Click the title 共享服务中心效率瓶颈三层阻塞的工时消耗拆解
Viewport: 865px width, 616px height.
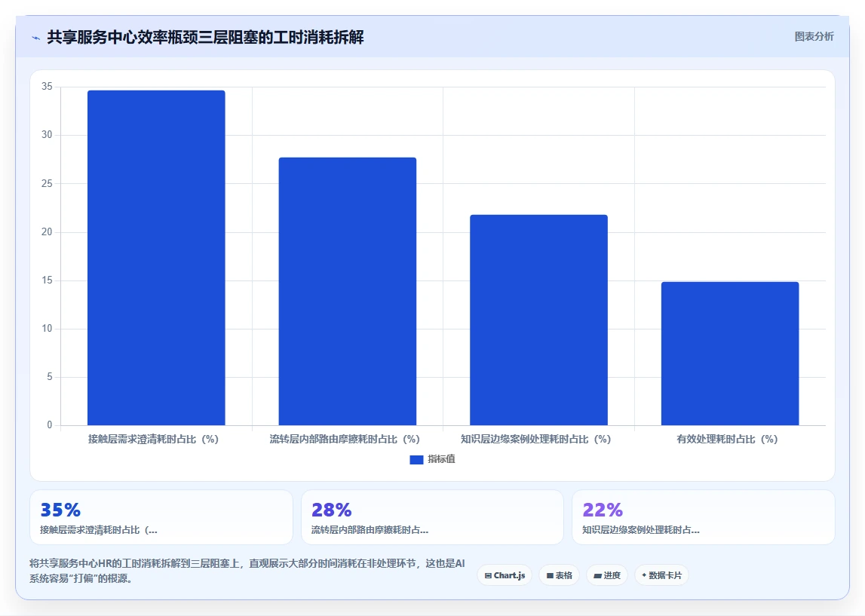(x=205, y=38)
